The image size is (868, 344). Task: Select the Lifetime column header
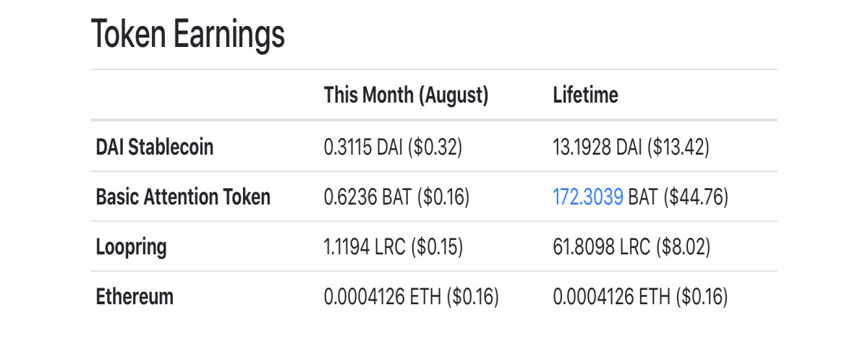coord(585,95)
